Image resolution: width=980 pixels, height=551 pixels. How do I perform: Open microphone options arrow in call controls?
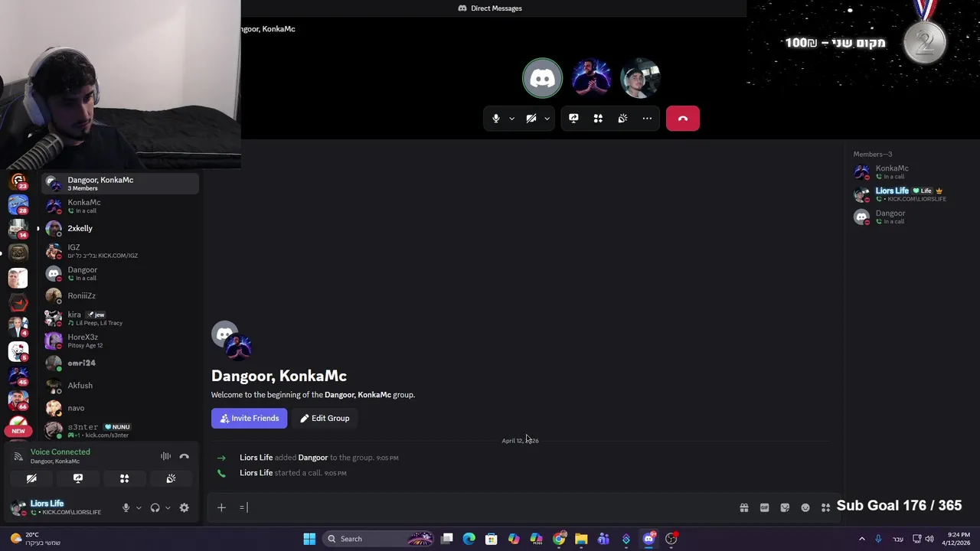click(511, 119)
